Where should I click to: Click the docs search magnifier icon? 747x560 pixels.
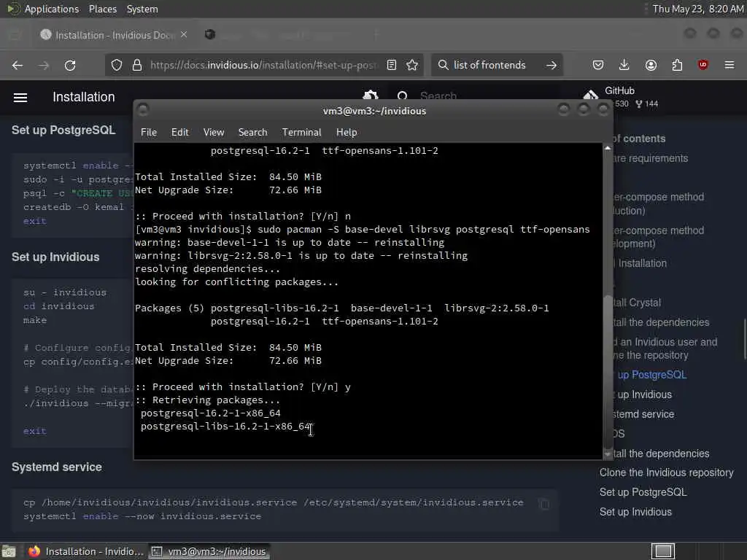pyautogui.click(x=403, y=97)
